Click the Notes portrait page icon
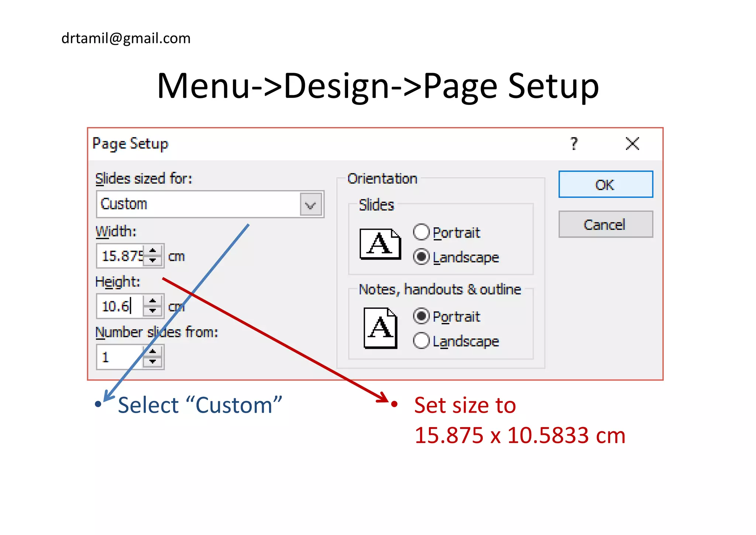 pos(381,328)
